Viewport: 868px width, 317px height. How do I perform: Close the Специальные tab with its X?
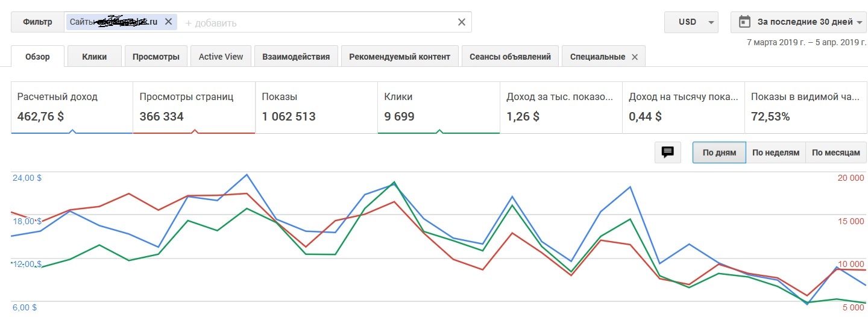[635, 57]
